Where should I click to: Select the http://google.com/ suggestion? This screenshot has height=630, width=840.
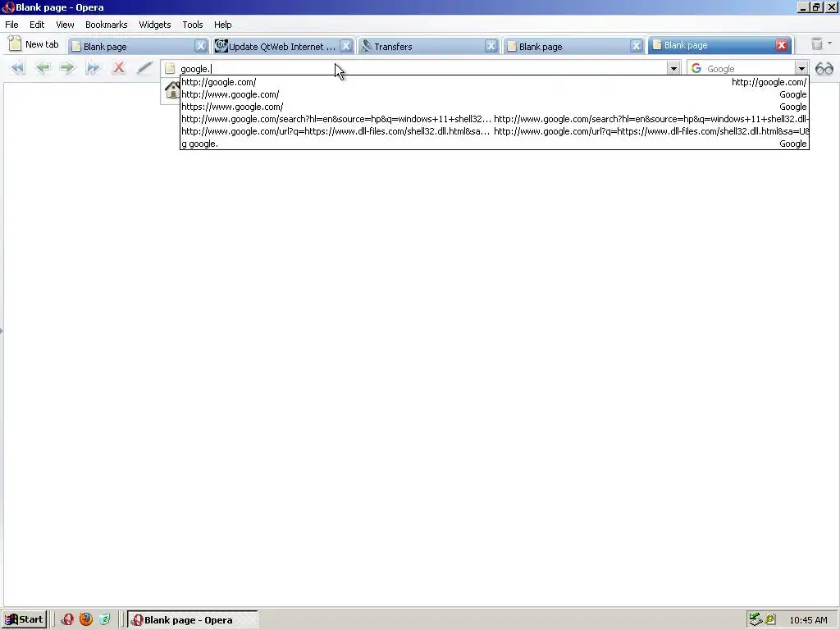(x=494, y=82)
